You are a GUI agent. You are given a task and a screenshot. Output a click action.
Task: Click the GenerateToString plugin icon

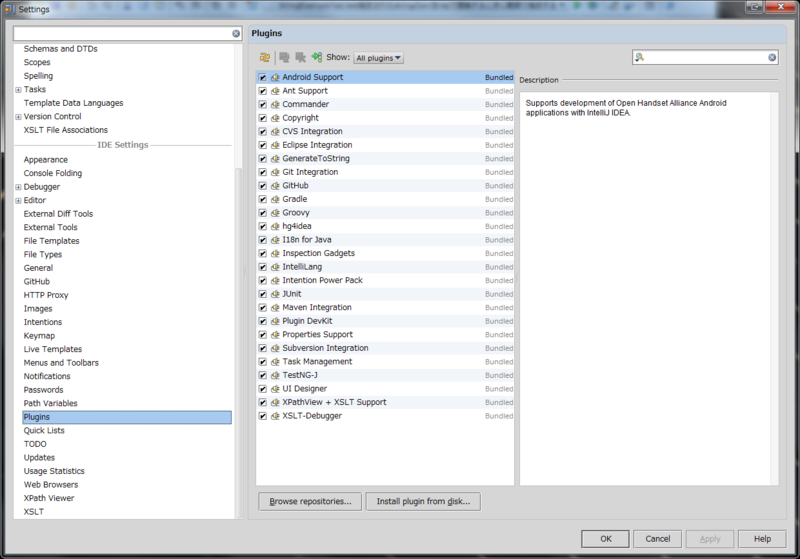tap(275, 159)
